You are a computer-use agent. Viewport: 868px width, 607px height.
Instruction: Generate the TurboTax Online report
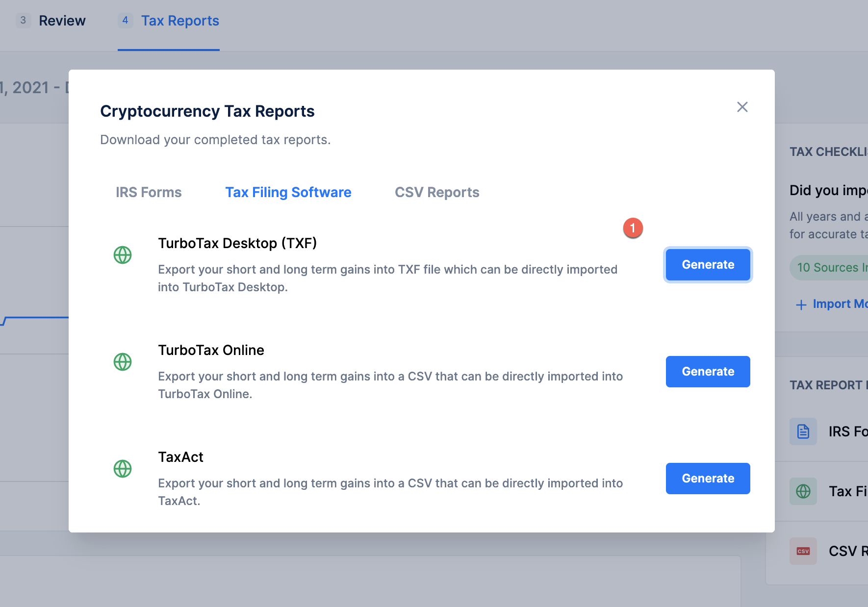click(708, 372)
